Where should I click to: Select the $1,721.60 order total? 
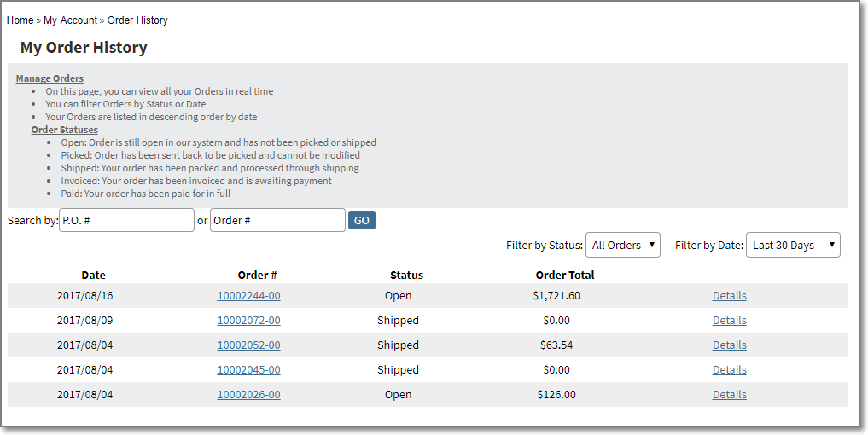pos(556,295)
